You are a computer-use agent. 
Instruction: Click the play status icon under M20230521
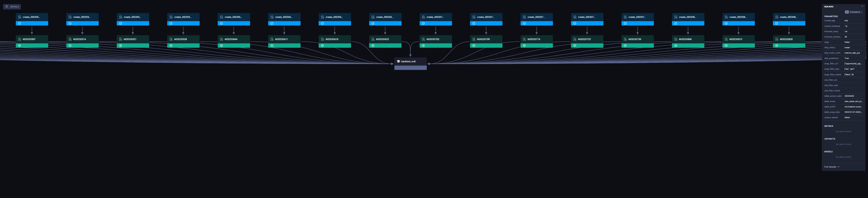(x=121, y=45)
